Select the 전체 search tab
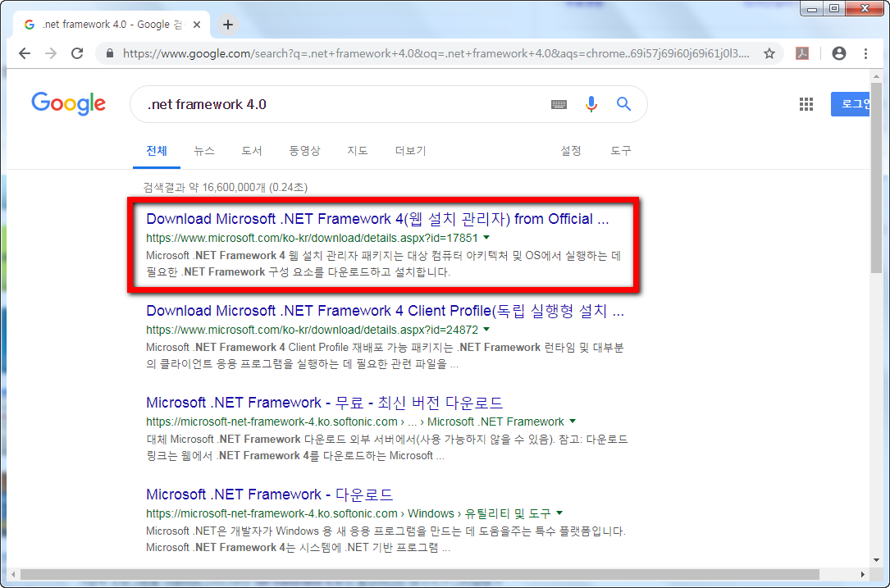Screen dimensions: 890x588 pos(157,150)
